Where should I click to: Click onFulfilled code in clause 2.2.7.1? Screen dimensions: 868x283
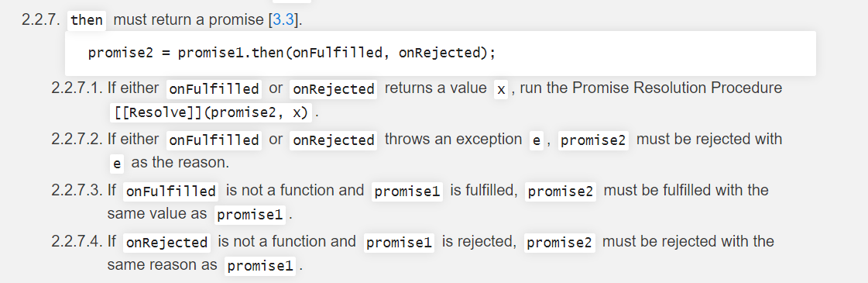click(x=214, y=89)
